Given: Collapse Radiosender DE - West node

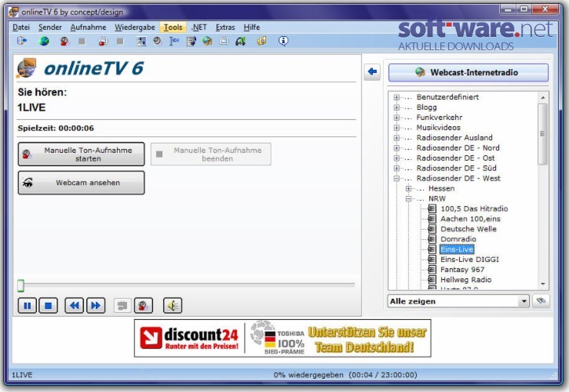Looking at the screenshot, I should pos(396,179).
